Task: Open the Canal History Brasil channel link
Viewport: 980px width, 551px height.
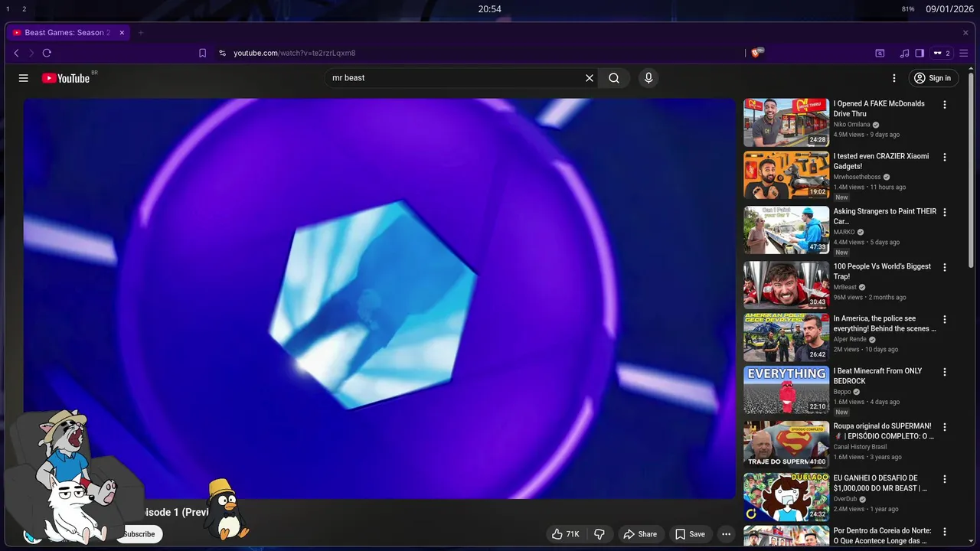Action: coord(861,447)
